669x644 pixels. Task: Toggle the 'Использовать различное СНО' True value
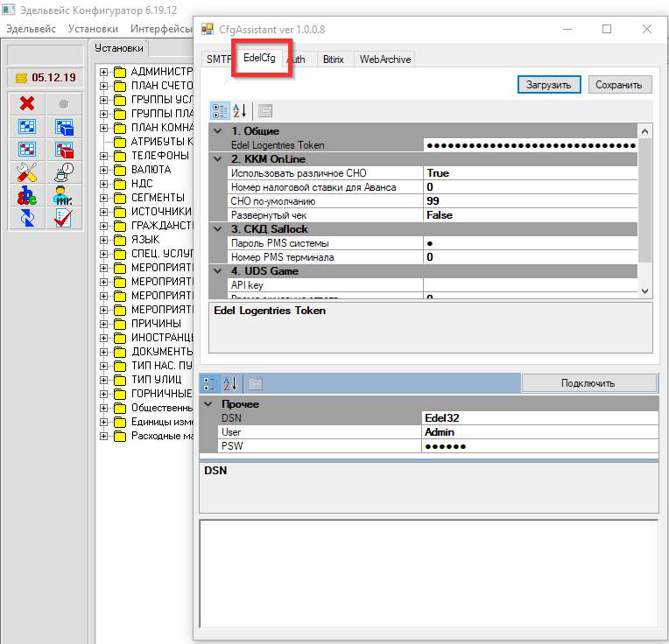pos(529,173)
